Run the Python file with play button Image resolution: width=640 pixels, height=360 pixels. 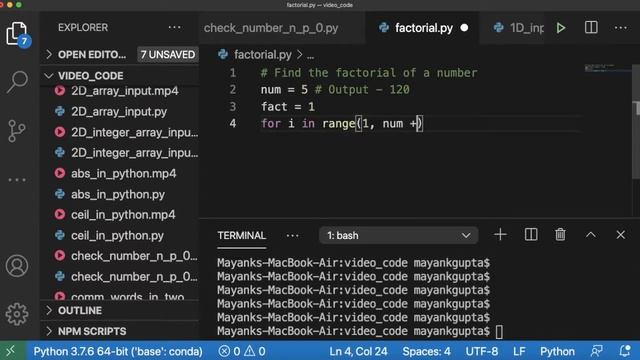561,28
